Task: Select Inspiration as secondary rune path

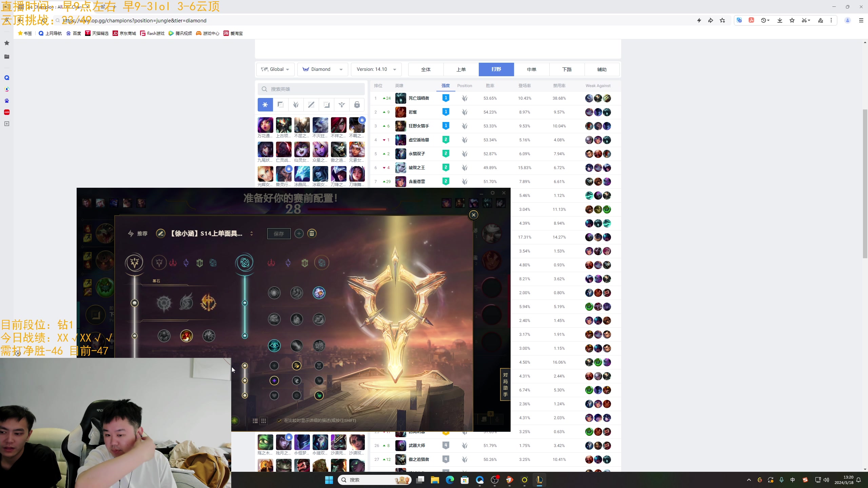Action: (x=322, y=263)
